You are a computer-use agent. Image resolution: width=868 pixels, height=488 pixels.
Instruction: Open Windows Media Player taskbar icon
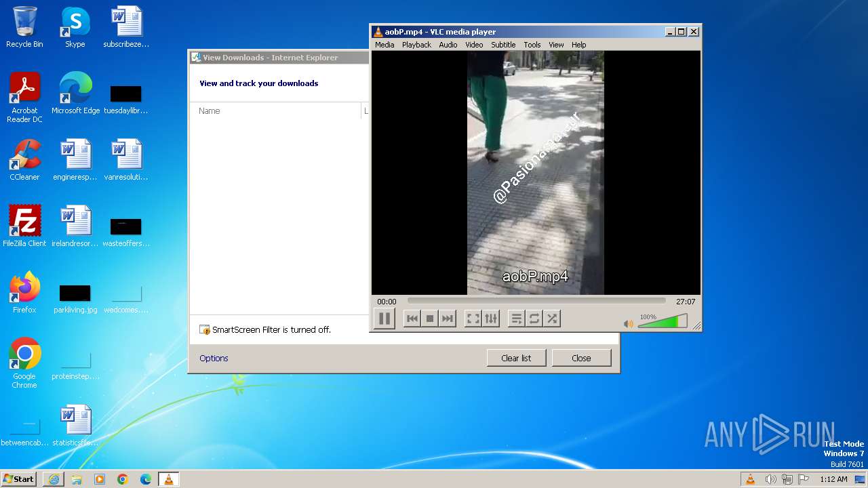pyautogui.click(x=100, y=479)
